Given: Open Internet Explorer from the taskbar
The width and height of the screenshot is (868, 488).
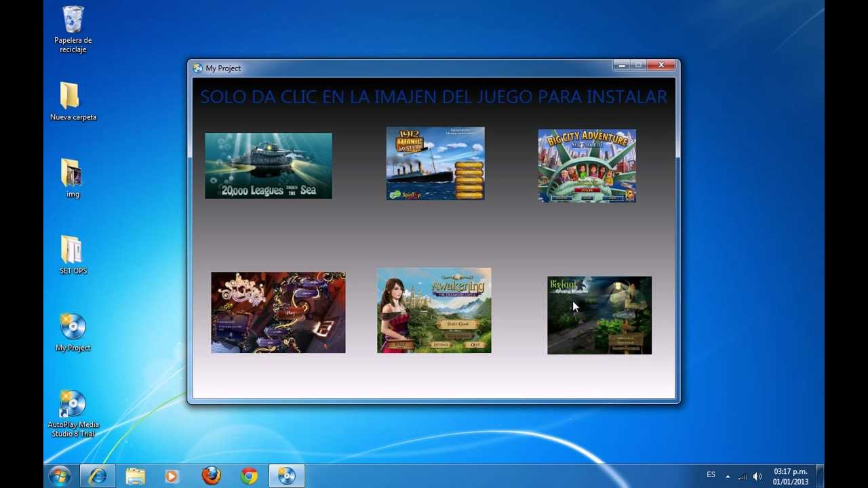Looking at the screenshot, I should [98, 476].
